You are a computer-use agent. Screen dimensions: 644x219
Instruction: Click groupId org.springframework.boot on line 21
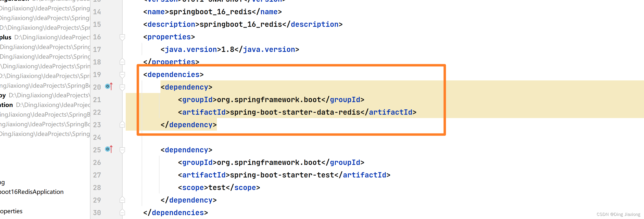tap(269, 100)
